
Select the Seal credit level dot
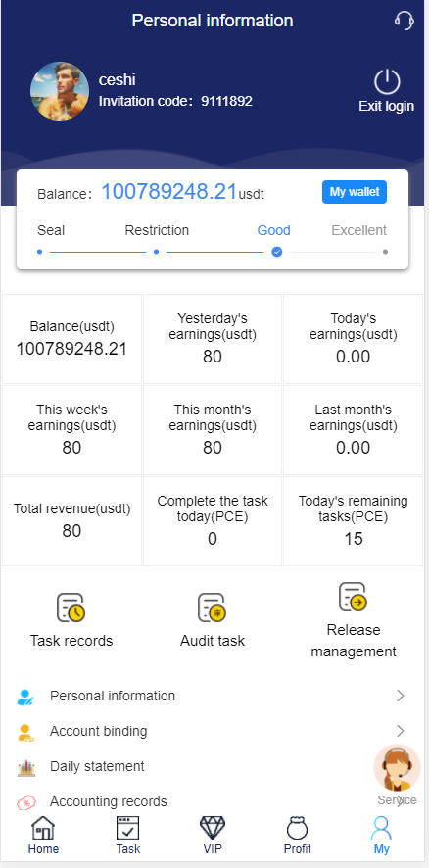[40, 252]
